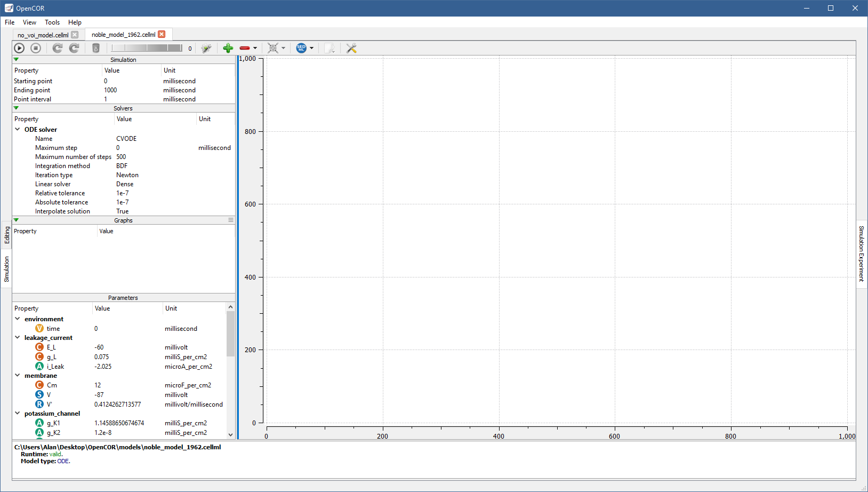Collapse the Simulation section green triangle
Screen dimensions: 868x492
(16, 59)
